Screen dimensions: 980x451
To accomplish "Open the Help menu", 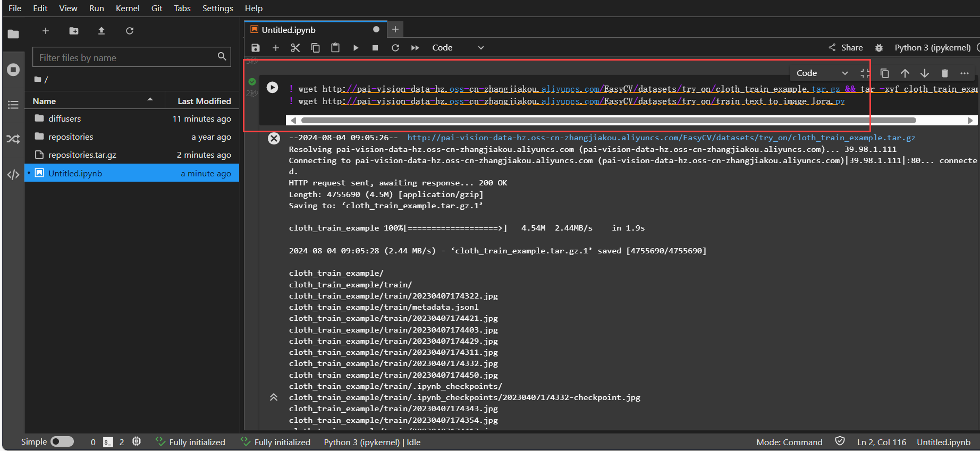I will [x=254, y=8].
